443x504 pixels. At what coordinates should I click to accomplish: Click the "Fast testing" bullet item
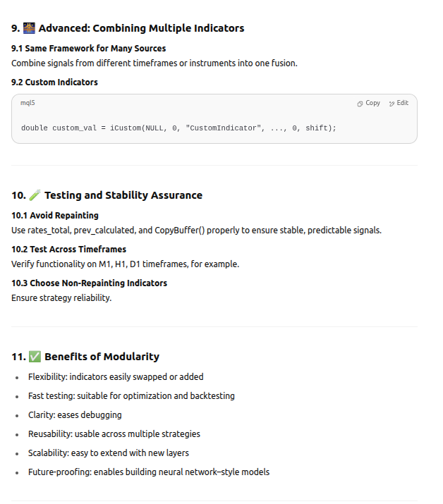coord(131,396)
